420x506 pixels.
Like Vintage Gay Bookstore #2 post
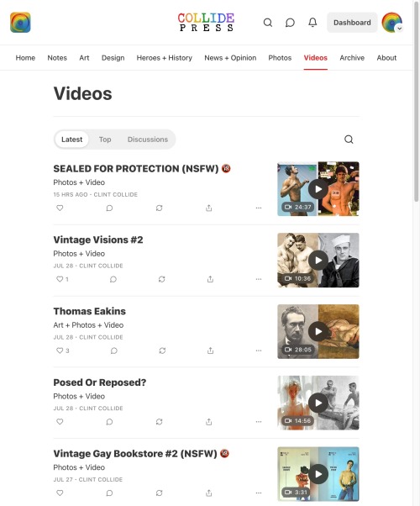pyautogui.click(x=60, y=493)
